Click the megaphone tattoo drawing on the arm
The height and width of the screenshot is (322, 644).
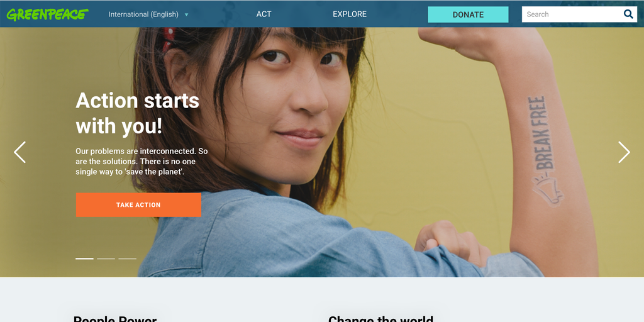(548, 189)
